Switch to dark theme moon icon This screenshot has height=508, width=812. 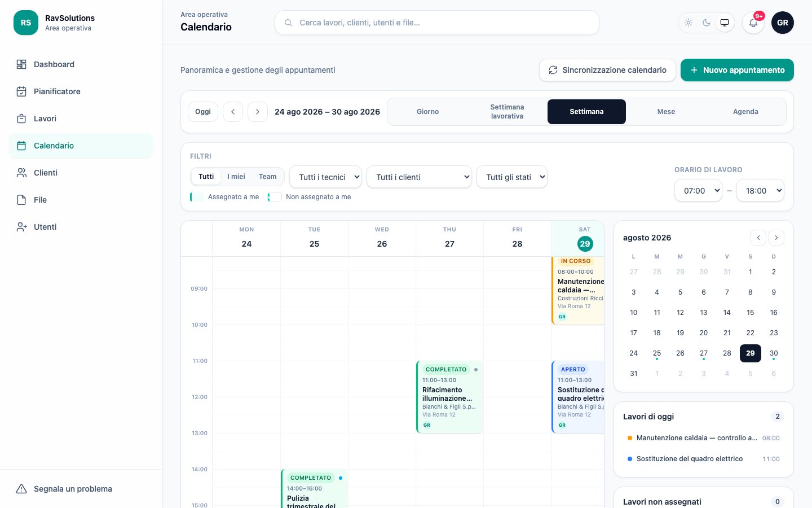(707, 23)
